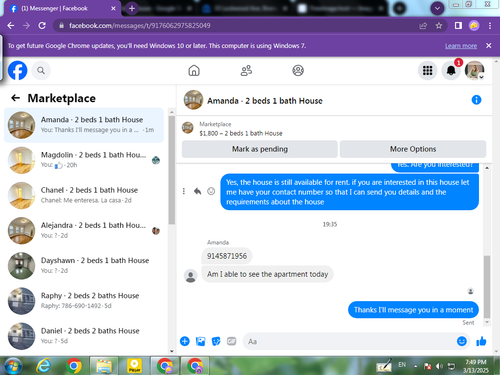Click Mark as pending button
Screen dimensions: 500x375
point(260,149)
